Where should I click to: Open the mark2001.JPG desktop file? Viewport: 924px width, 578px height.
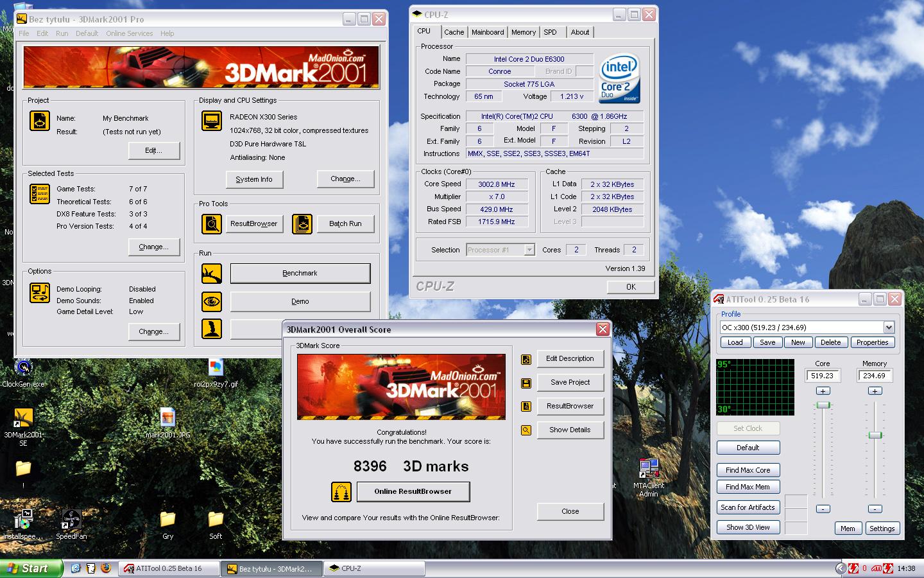168,423
